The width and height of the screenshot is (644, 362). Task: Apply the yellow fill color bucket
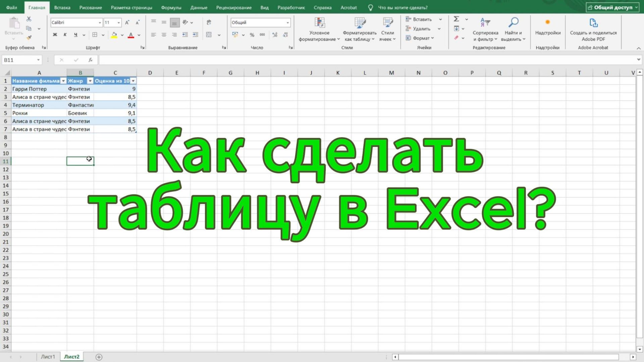pyautogui.click(x=114, y=35)
